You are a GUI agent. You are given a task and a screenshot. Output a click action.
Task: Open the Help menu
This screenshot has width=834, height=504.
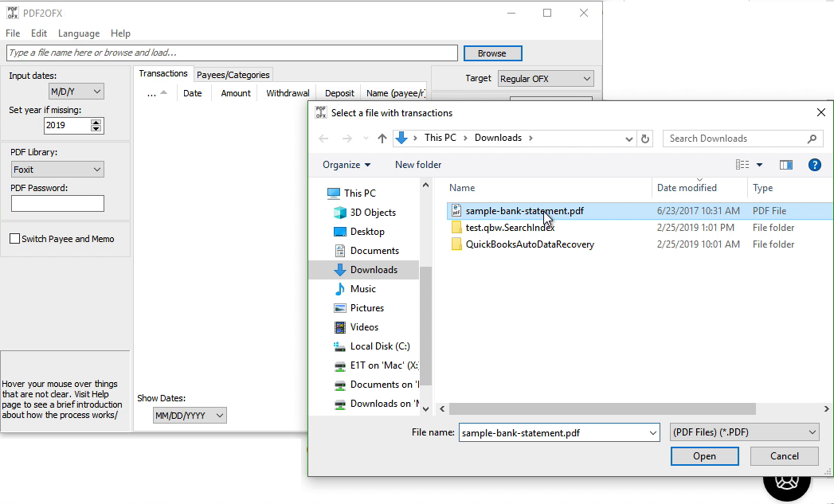[x=120, y=33]
